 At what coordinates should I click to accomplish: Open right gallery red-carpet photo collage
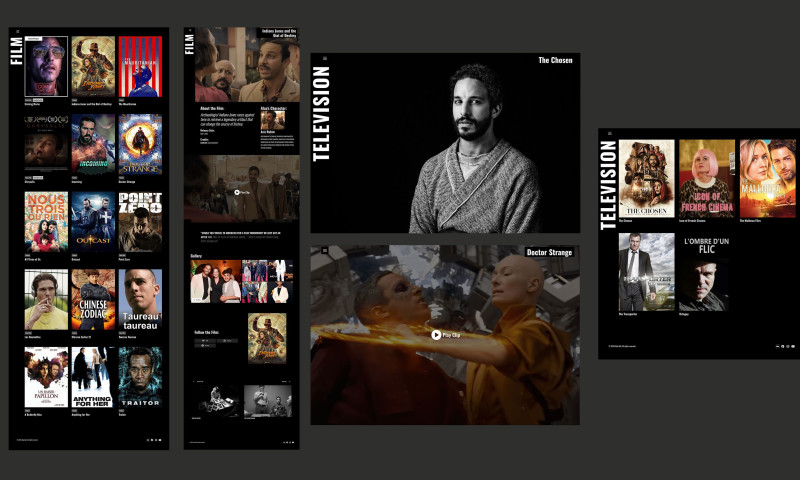(x=268, y=282)
